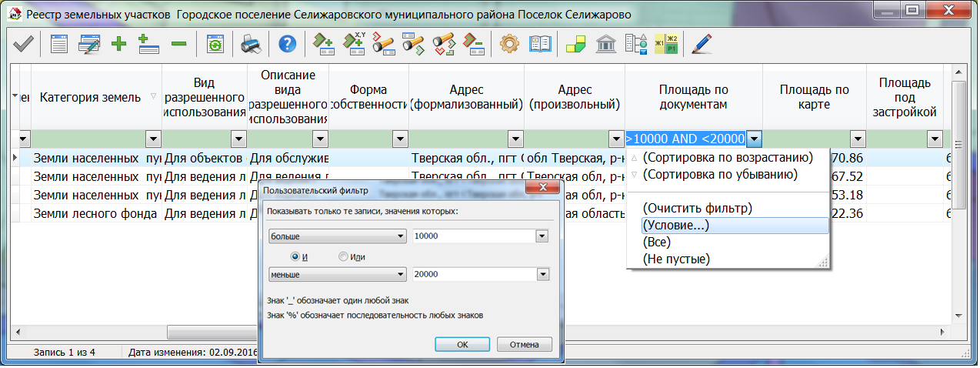Select the "Или" radio button
Viewport: 980px width, 368px height.
[343, 256]
